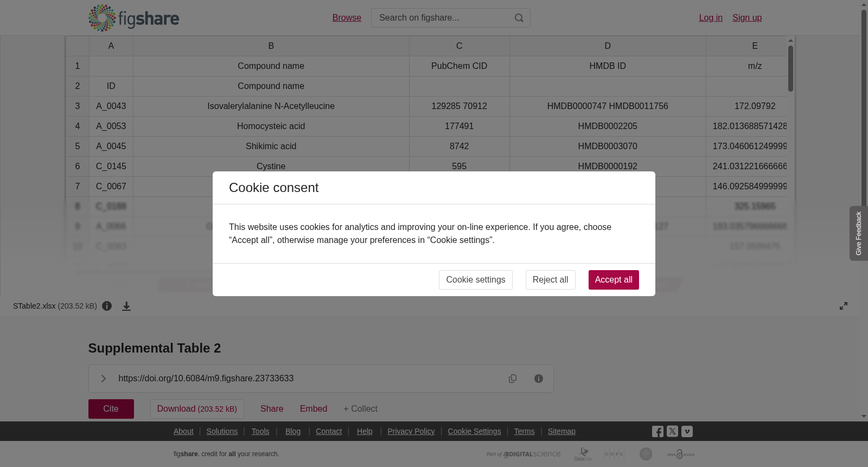Viewport: 868px width, 467px height.
Task: Open figshare Facebook page
Action: pos(658,432)
